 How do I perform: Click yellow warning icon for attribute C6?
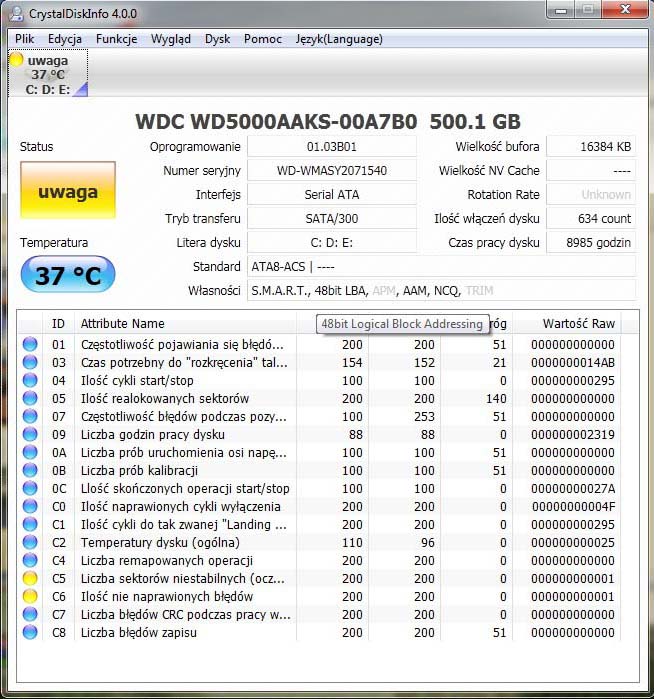click(x=30, y=596)
